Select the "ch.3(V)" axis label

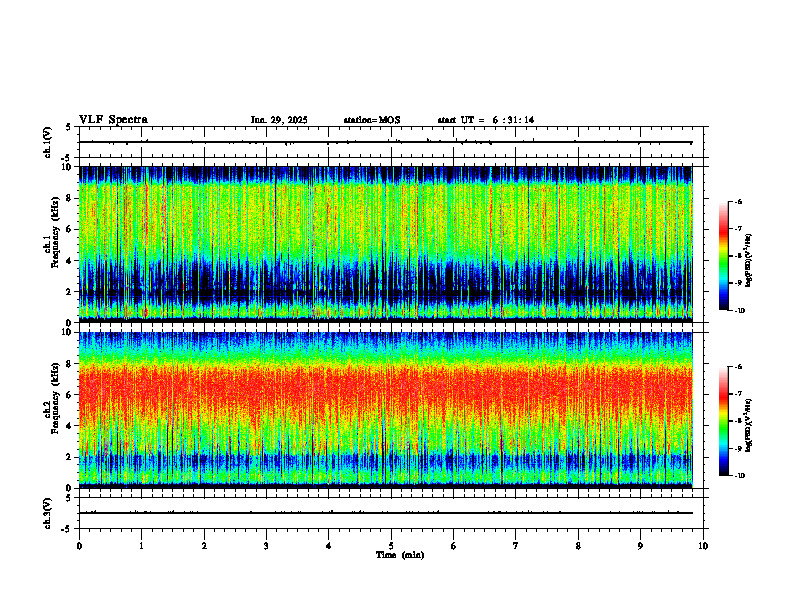pyautogui.click(x=48, y=513)
